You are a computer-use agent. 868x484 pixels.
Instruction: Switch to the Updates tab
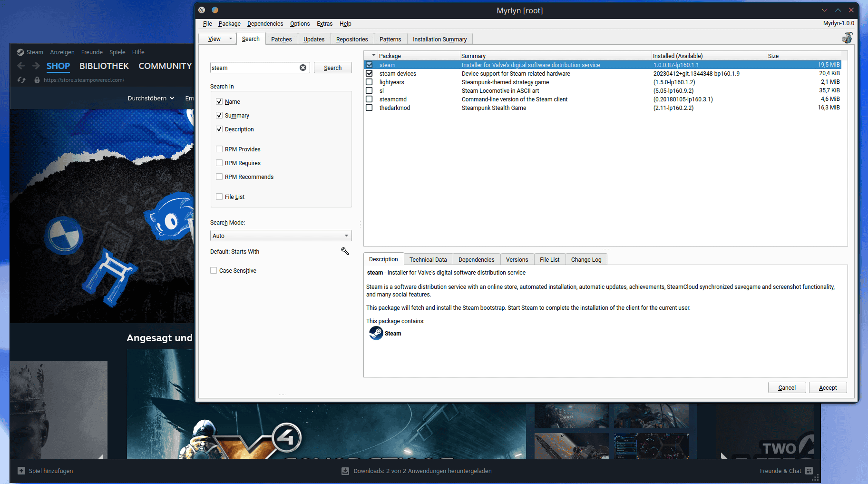(314, 39)
